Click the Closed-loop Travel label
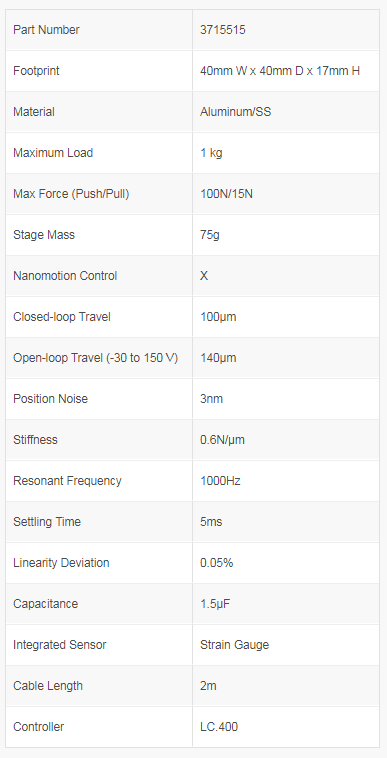This screenshot has width=387, height=758. (x=62, y=317)
